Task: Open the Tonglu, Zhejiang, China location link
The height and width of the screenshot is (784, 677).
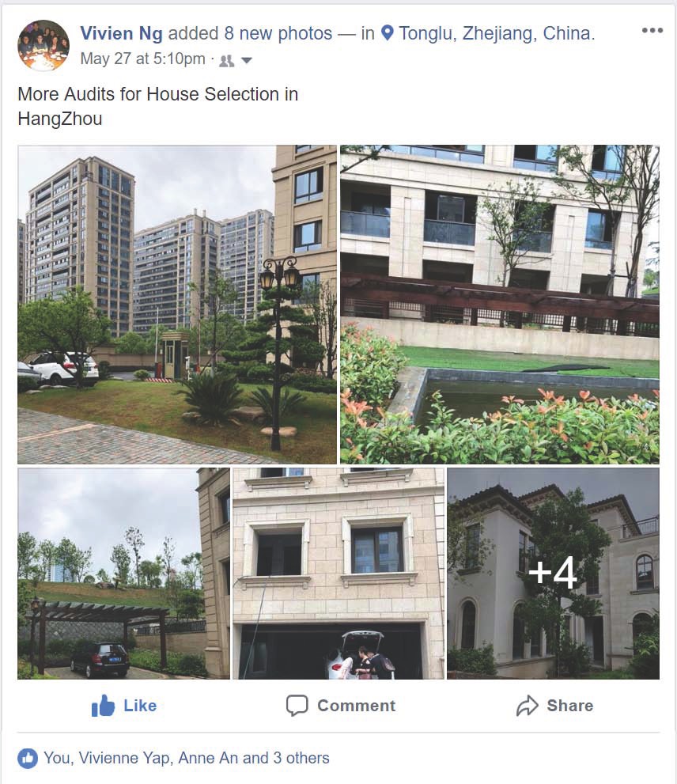Action: 496,33
